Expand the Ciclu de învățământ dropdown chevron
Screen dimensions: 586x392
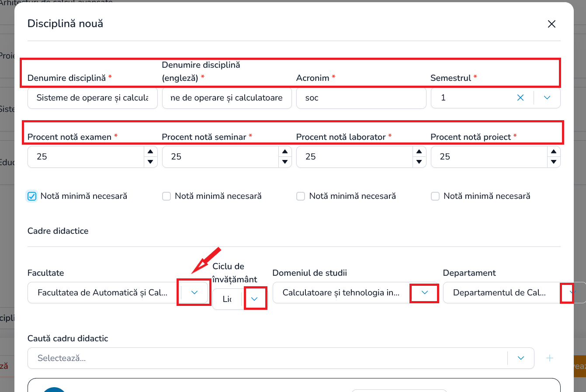coord(255,299)
